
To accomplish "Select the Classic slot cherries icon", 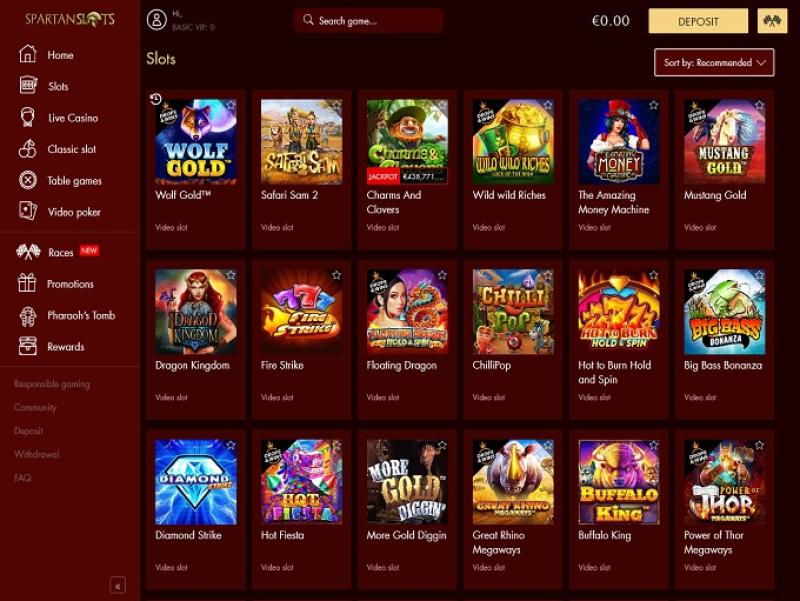I will point(28,149).
